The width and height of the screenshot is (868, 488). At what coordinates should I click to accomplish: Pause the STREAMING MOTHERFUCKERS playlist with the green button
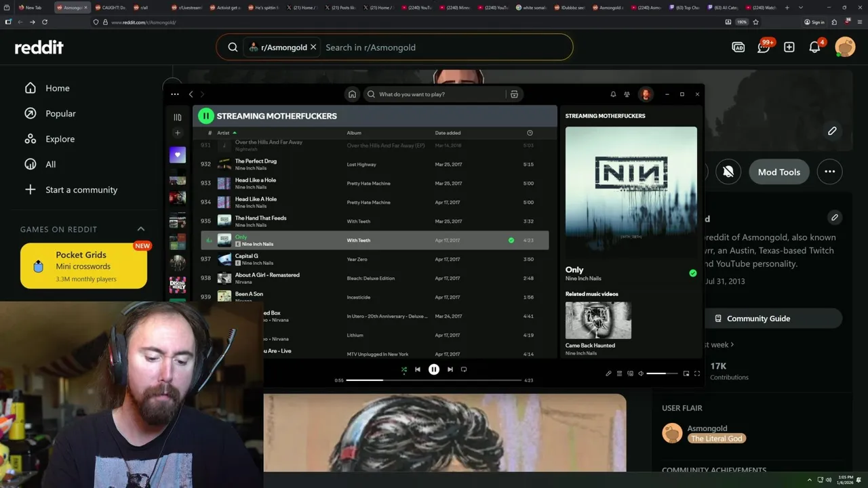click(205, 116)
